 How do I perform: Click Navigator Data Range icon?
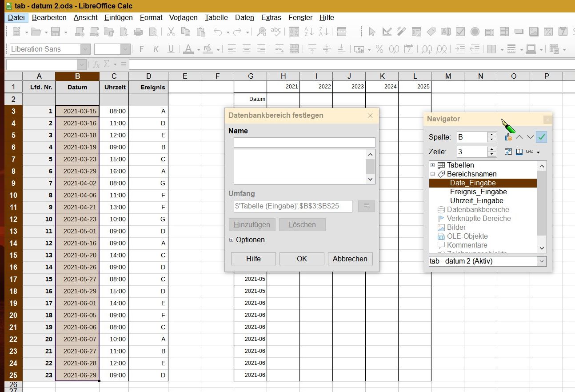click(509, 137)
